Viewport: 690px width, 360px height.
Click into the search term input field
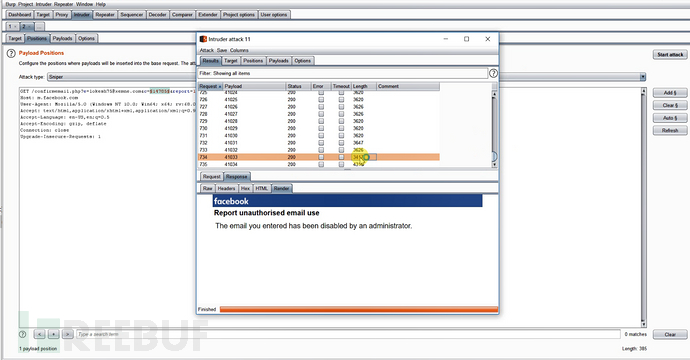click(348, 334)
